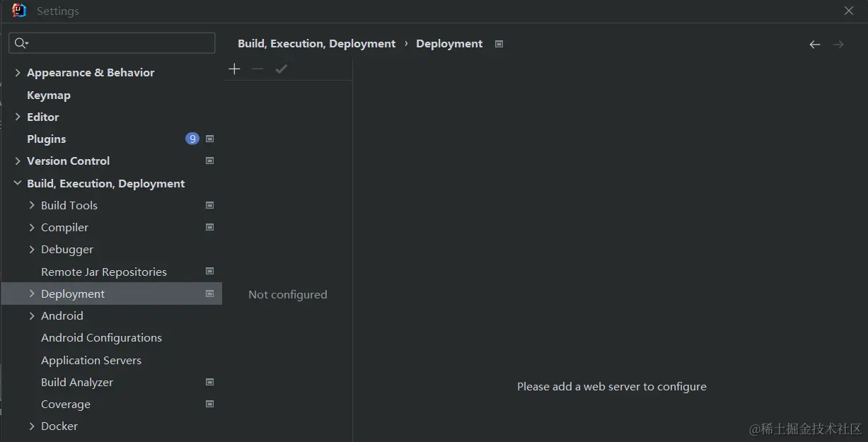The image size is (868, 442).
Task: Expand the Editor section
Action: tap(18, 117)
